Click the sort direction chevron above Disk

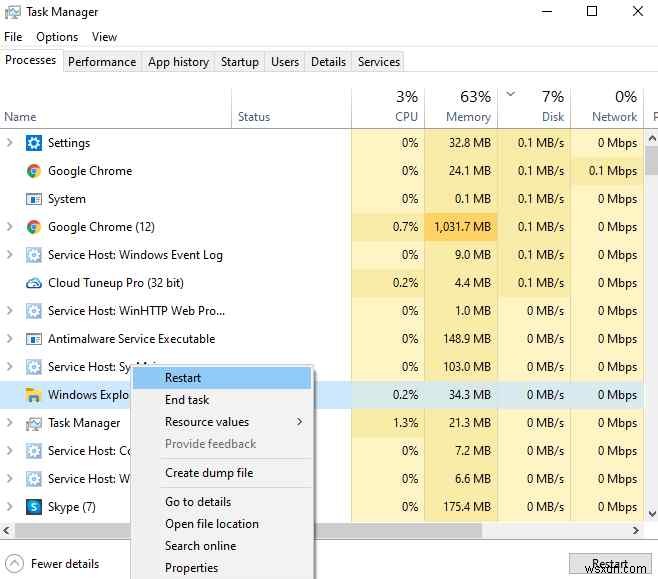pos(510,94)
